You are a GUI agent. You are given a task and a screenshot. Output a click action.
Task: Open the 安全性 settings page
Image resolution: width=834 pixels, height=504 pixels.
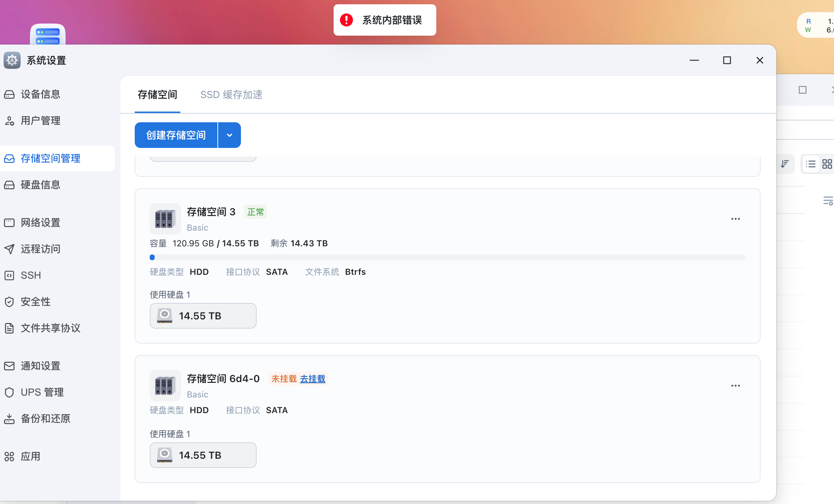(35, 302)
